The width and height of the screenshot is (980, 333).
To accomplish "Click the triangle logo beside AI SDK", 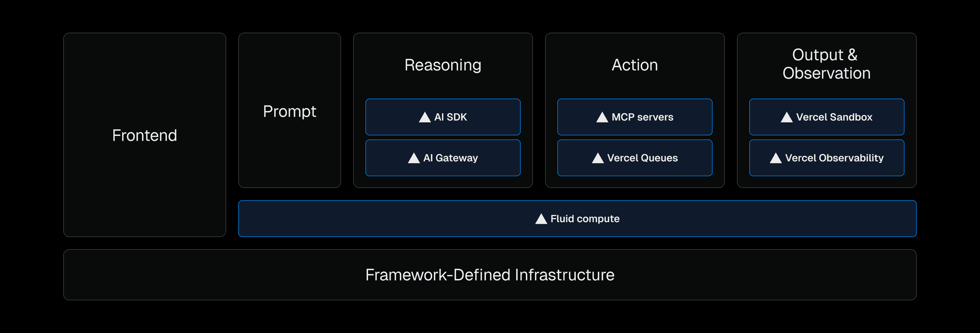I will pos(425,117).
